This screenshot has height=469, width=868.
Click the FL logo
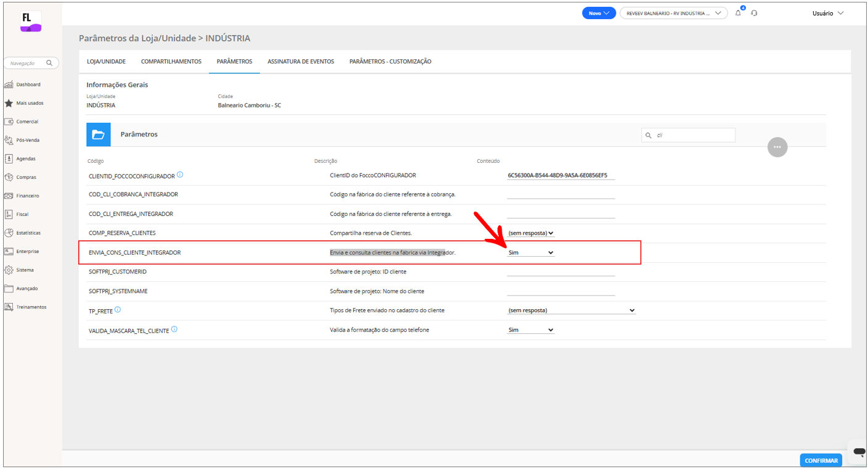click(x=31, y=21)
